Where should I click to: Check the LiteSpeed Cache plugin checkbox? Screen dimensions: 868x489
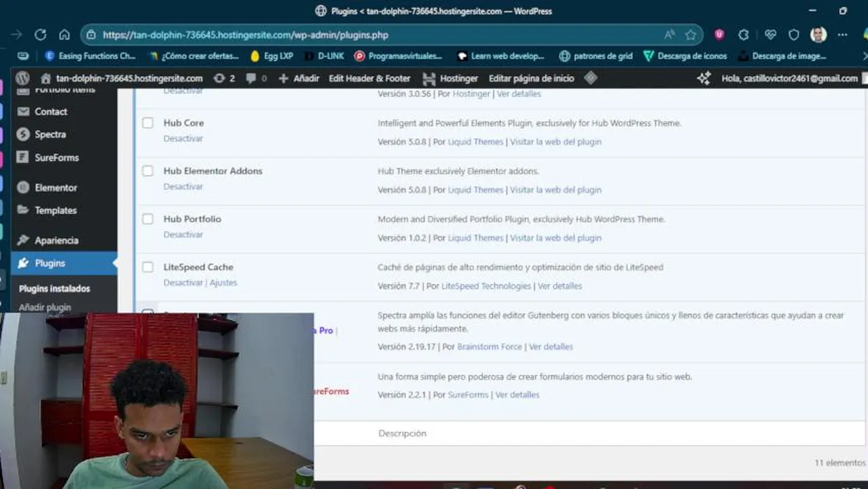[147, 267]
